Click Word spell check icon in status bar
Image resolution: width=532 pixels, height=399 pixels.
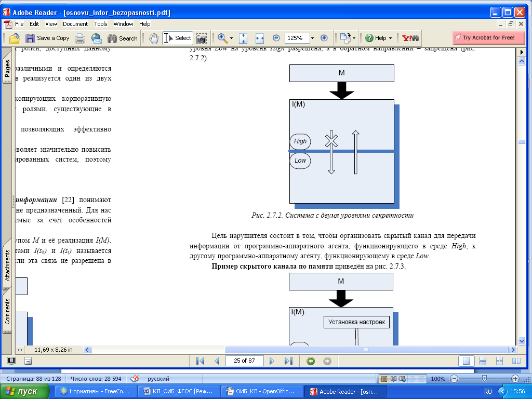135,379
